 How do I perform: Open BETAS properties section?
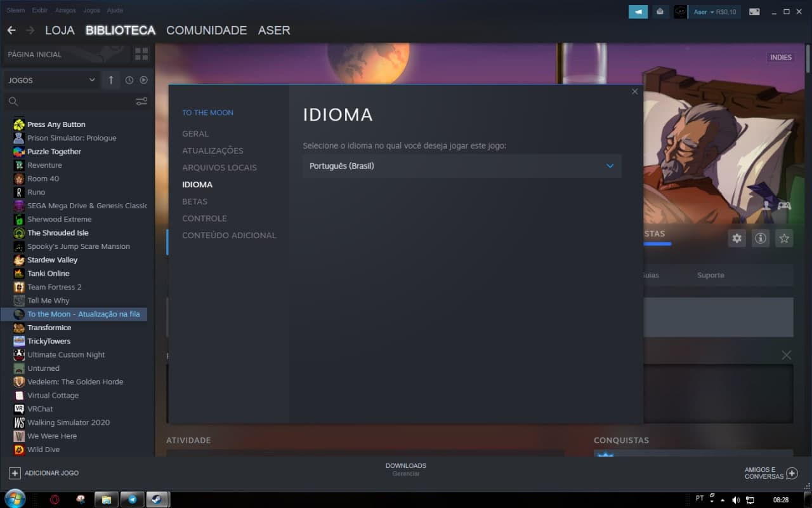click(x=195, y=201)
